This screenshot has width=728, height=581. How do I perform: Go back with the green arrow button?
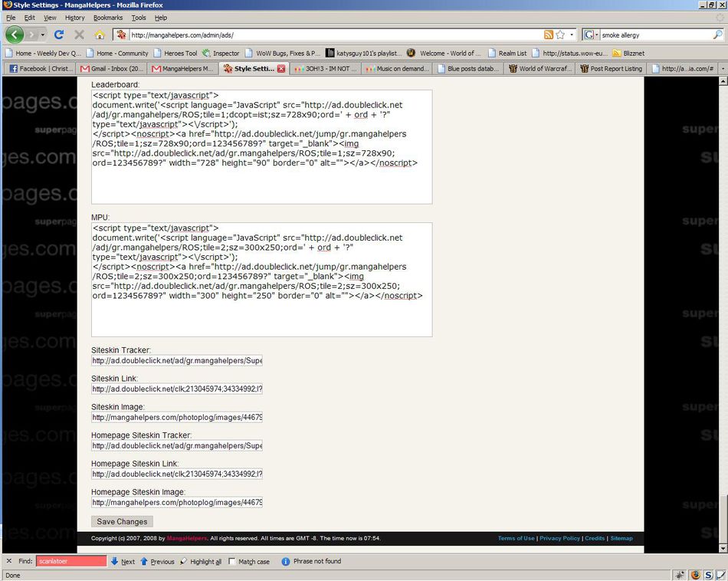coord(14,34)
